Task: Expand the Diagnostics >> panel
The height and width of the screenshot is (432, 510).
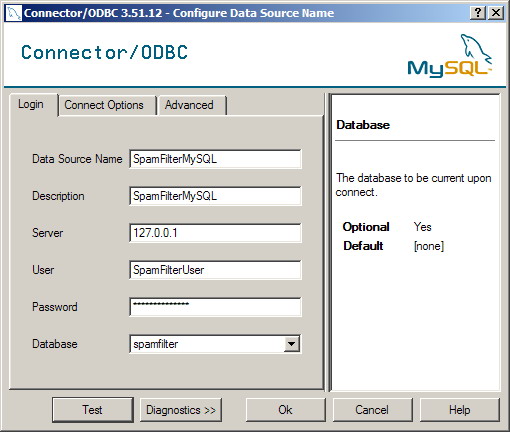Action: (x=181, y=410)
